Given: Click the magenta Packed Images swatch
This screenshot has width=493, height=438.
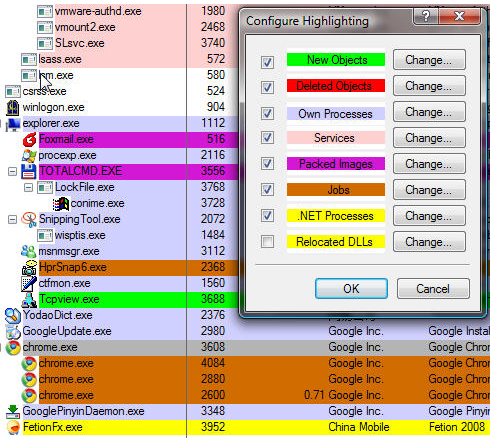Looking at the screenshot, I should [336, 164].
